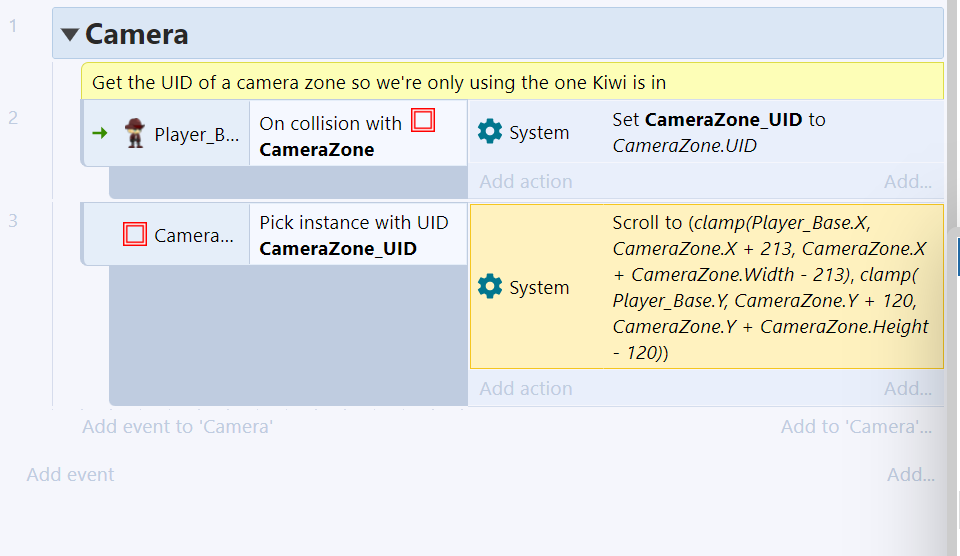Open the Add... menu for event 2
Screen dimensions: 960x556
click(908, 181)
